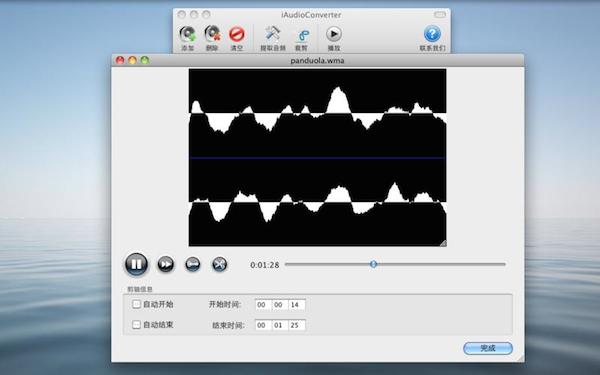Click the fast-forward button
Image resolution: width=600 pixels, height=375 pixels.
[166, 264]
